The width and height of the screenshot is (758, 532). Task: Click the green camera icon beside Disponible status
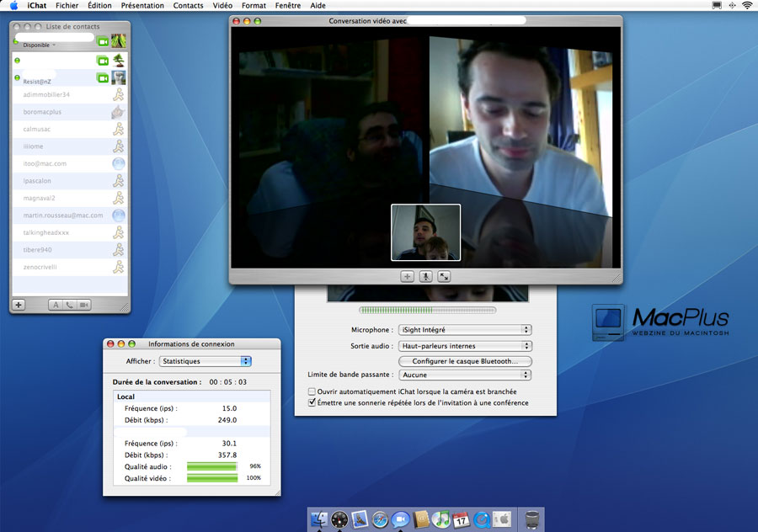pyautogui.click(x=103, y=42)
